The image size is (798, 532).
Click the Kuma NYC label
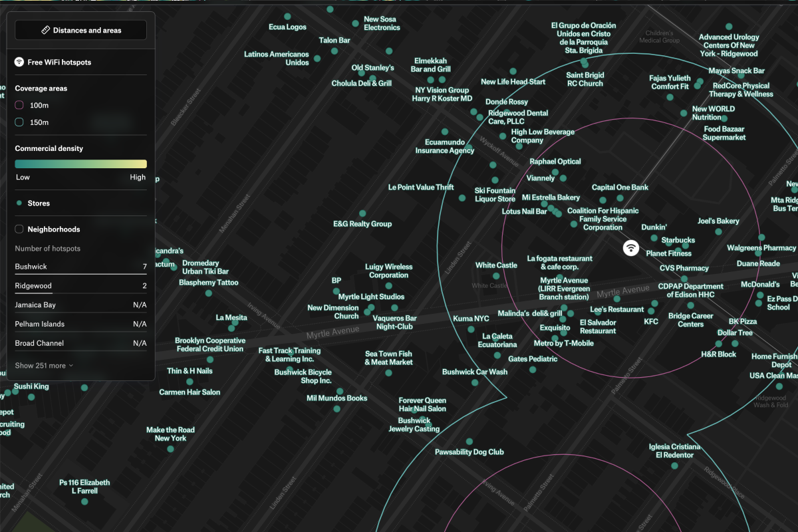[x=471, y=319]
